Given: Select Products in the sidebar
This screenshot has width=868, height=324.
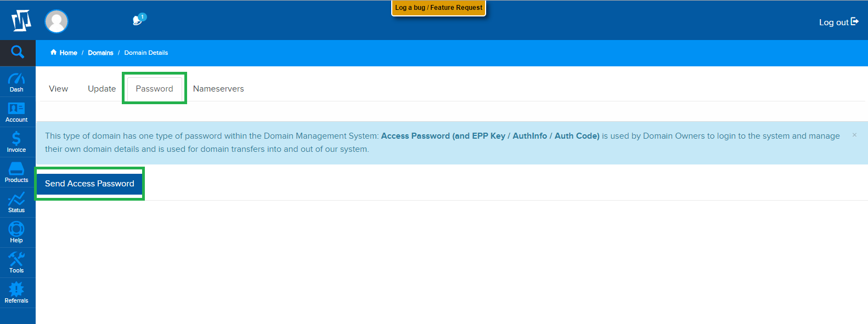Looking at the screenshot, I should [16, 172].
